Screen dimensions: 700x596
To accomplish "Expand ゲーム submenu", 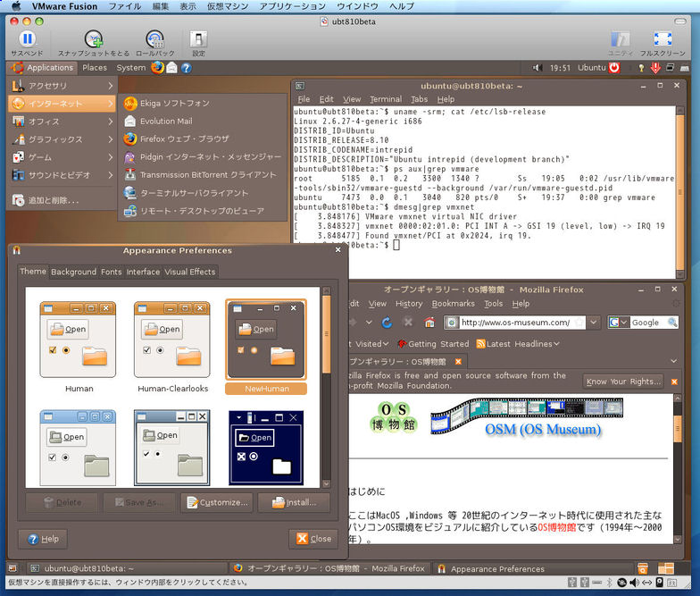I will (x=62, y=157).
